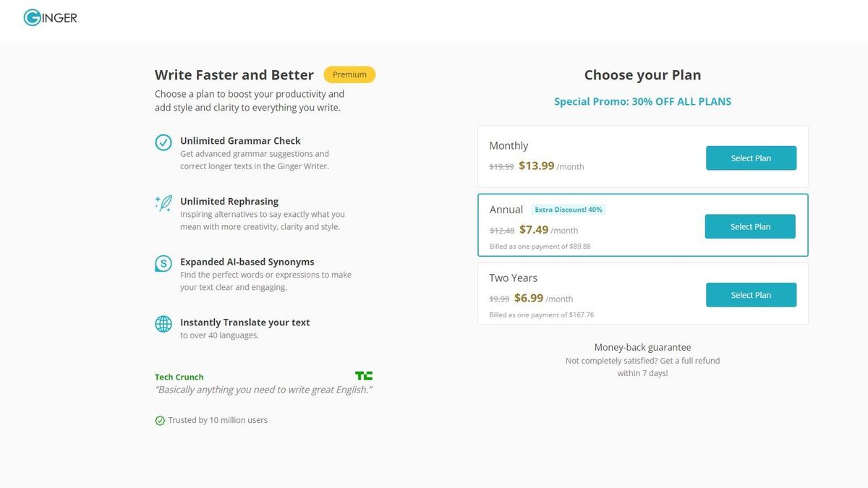Select Plan for the Two Years subscription
This screenshot has height=488, width=868.
(751, 295)
